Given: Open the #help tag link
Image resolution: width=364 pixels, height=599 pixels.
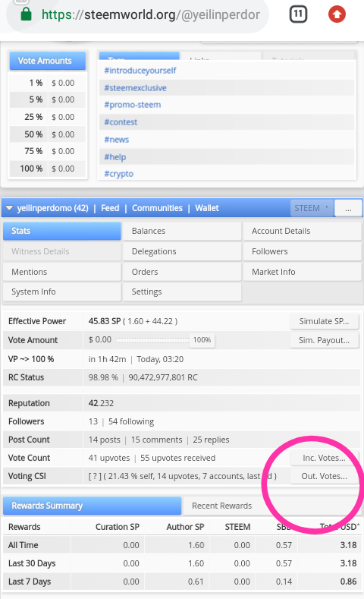Looking at the screenshot, I should point(115,157).
